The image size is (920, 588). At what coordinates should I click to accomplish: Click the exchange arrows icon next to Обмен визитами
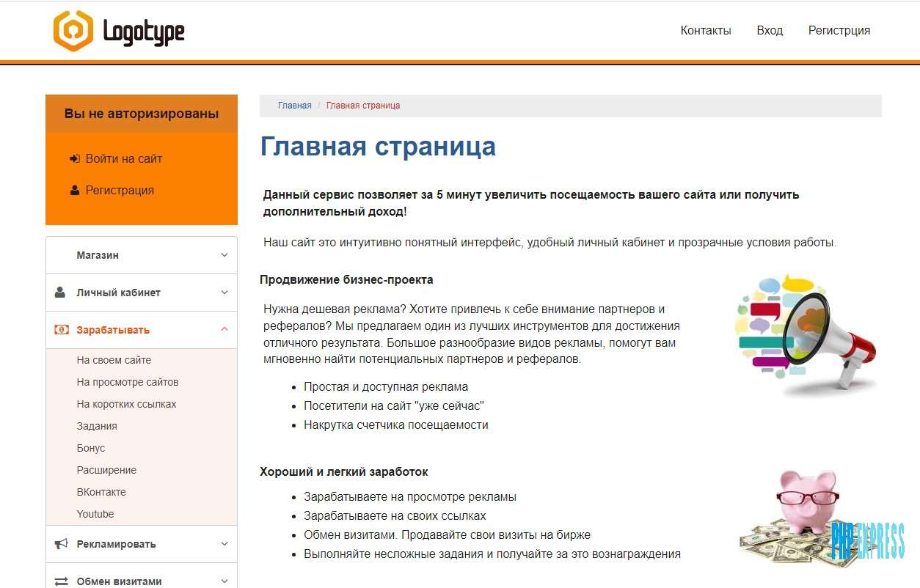(x=62, y=581)
